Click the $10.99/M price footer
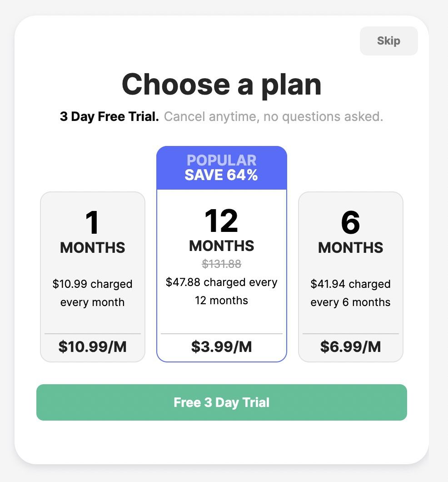Screen dimensions: 448x482 click(93, 347)
